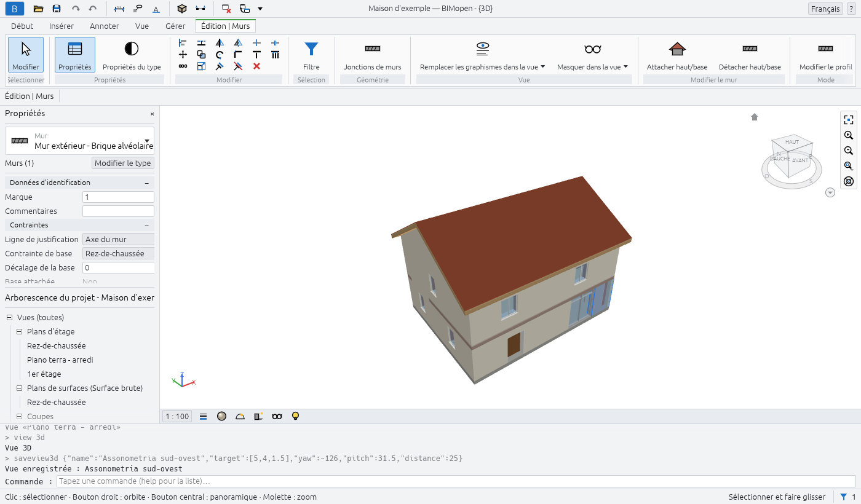Click the light bulb icon in view bar
This screenshot has height=504, width=861.
click(x=295, y=416)
